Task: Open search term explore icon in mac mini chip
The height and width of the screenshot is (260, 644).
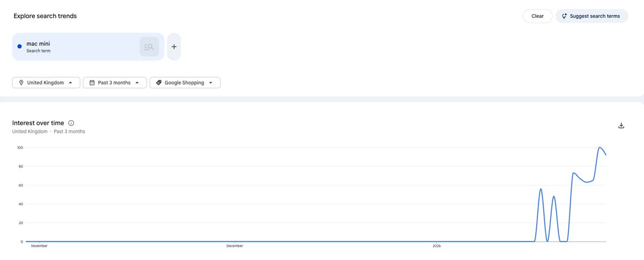Action: [149, 47]
